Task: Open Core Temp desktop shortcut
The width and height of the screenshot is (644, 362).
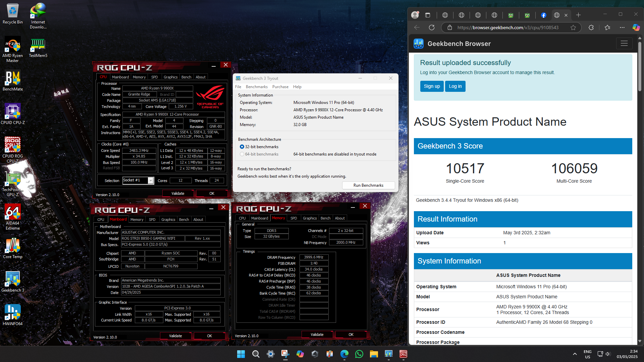Action: click(13, 248)
